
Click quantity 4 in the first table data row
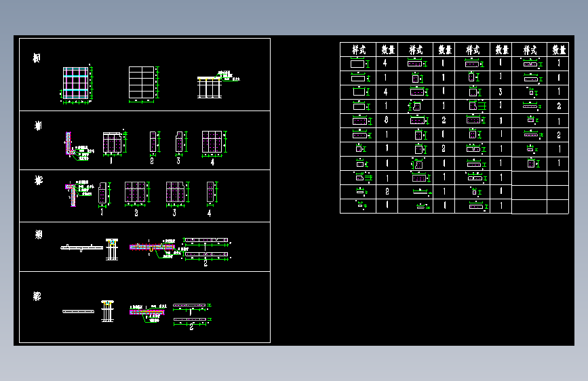pos(385,63)
